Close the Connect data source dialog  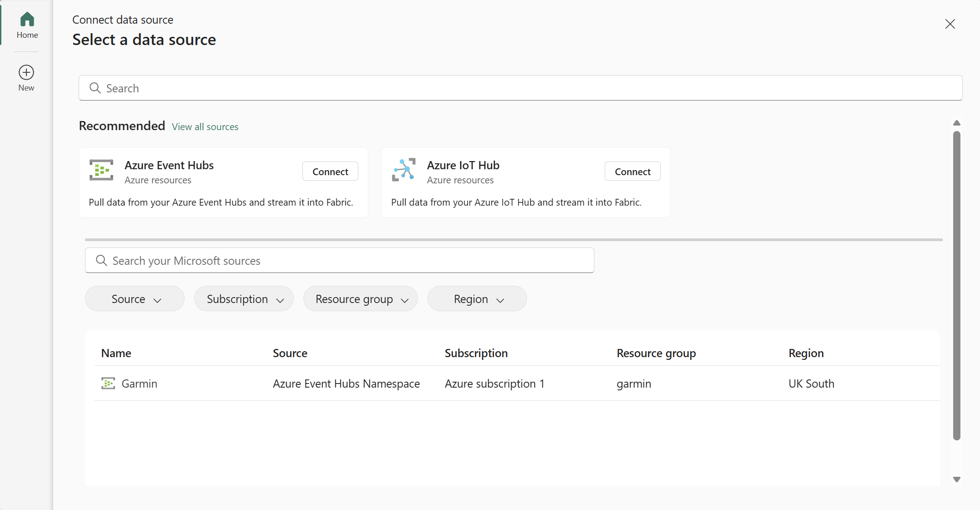(x=950, y=24)
